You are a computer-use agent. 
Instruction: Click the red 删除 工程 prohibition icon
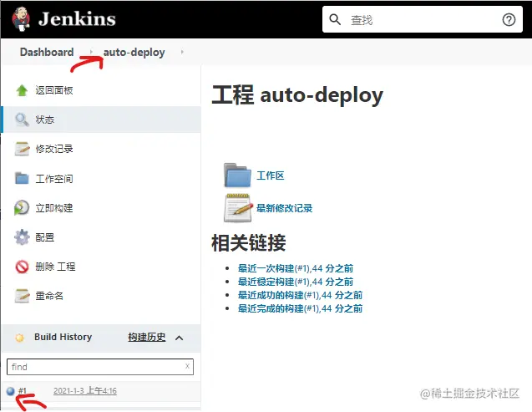tap(22, 267)
